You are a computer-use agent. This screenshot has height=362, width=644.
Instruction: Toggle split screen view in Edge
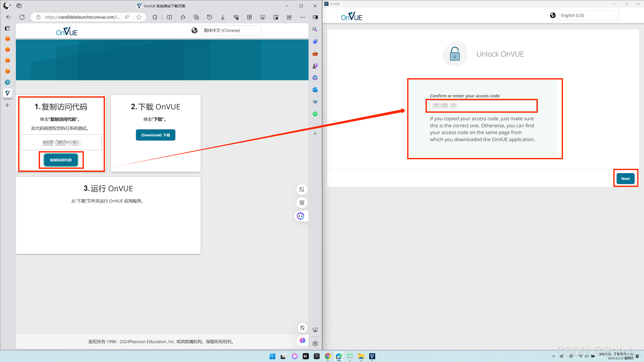[x=170, y=17]
